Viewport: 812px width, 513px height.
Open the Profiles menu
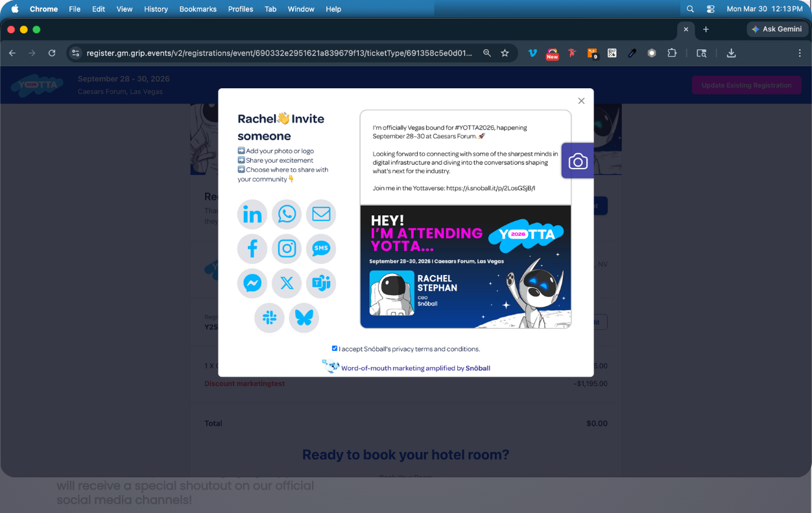tap(241, 9)
